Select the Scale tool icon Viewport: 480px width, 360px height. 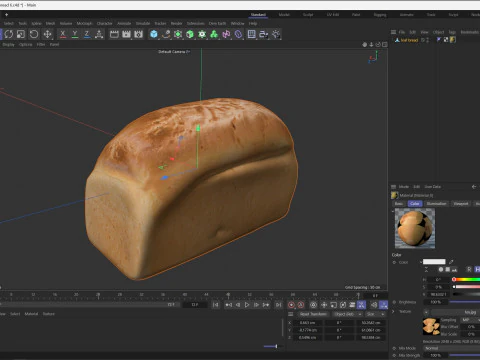pos(21,34)
